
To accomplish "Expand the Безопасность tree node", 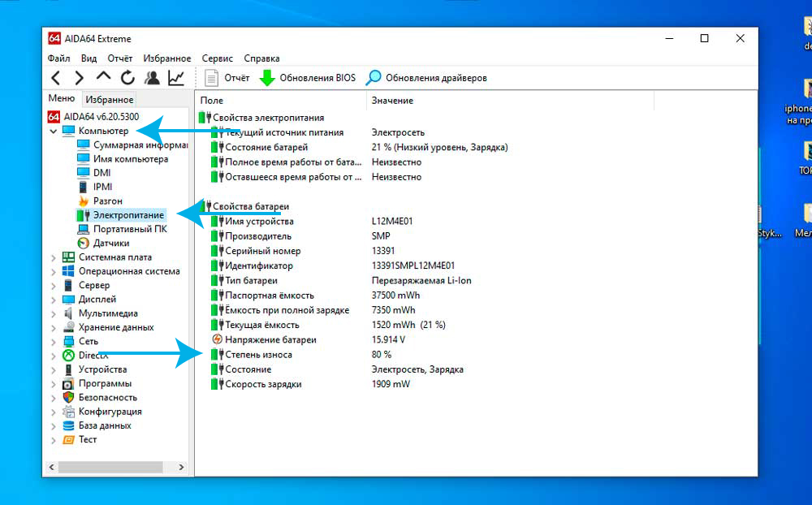I will (54, 398).
